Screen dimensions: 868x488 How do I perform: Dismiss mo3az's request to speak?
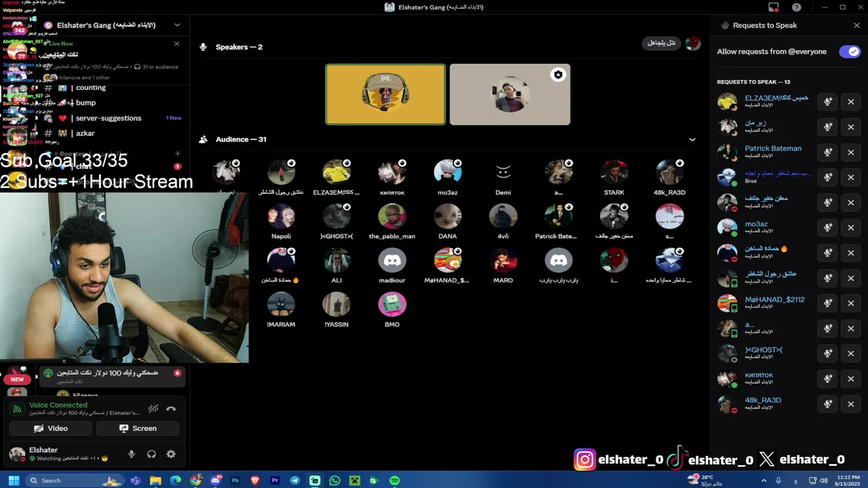[x=850, y=228]
